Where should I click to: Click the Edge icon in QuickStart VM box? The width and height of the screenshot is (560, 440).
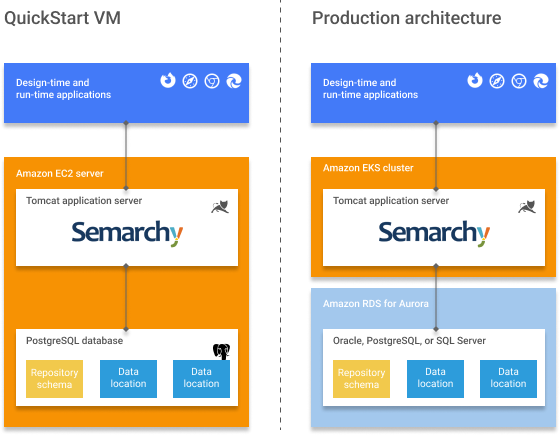tap(234, 81)
